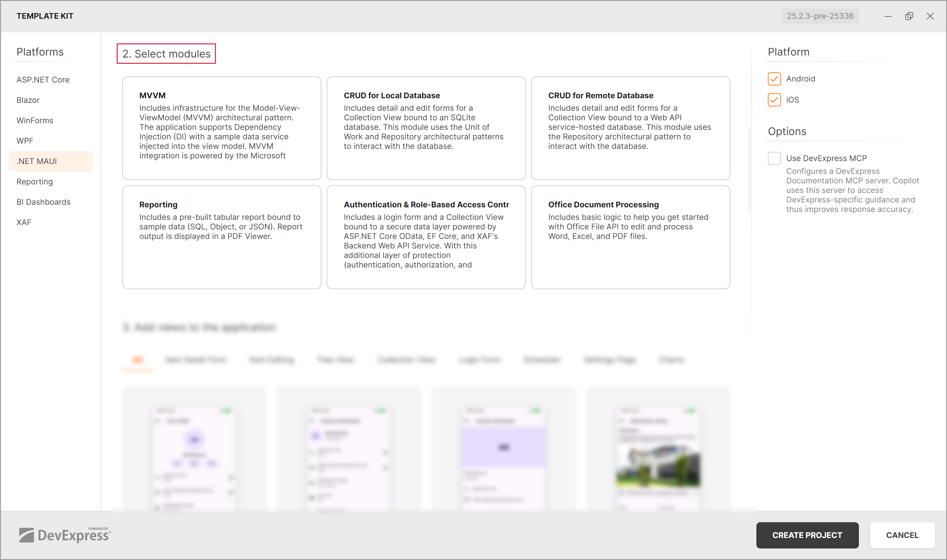947x560 pixels.
Task: Select the CRUD for Remote Database module
Action: coord(630,128)
